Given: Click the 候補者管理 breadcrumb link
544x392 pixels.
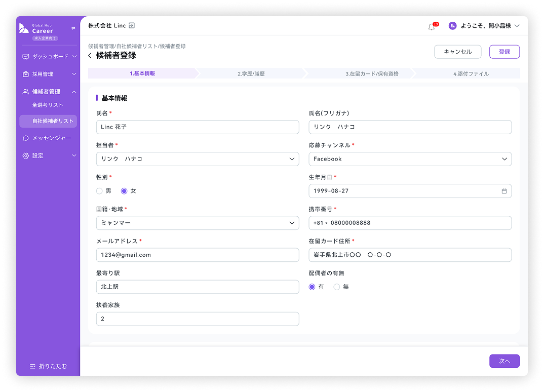Looking at the screenshot, I should pos(101,46).
